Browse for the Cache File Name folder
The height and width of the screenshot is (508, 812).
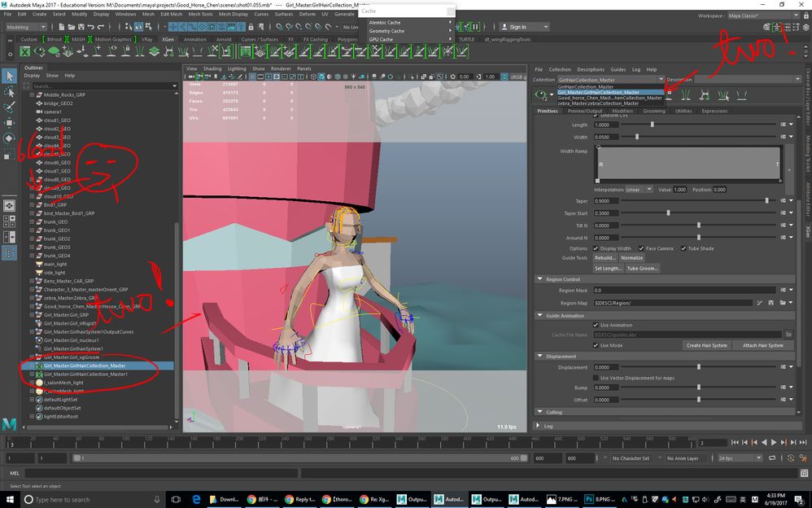[x=788, y=335]
